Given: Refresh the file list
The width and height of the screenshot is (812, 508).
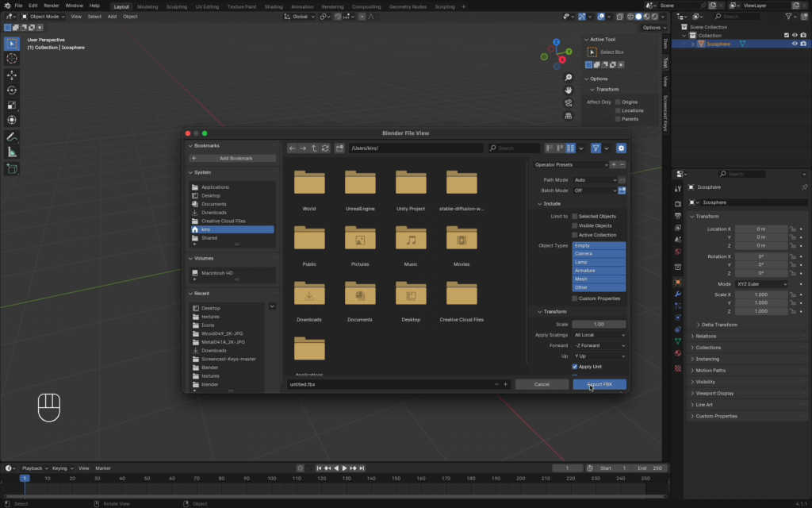Looking at the screenshot, I should [x=325, y=148].
